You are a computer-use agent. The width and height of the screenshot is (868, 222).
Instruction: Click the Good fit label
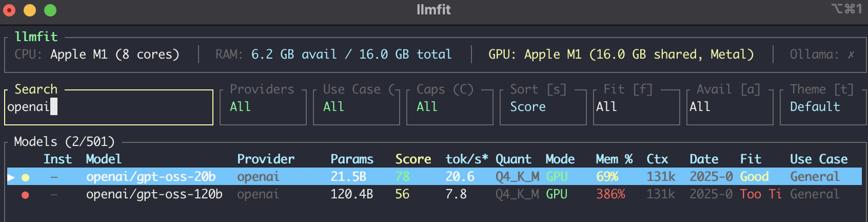[x=754, y=177]
